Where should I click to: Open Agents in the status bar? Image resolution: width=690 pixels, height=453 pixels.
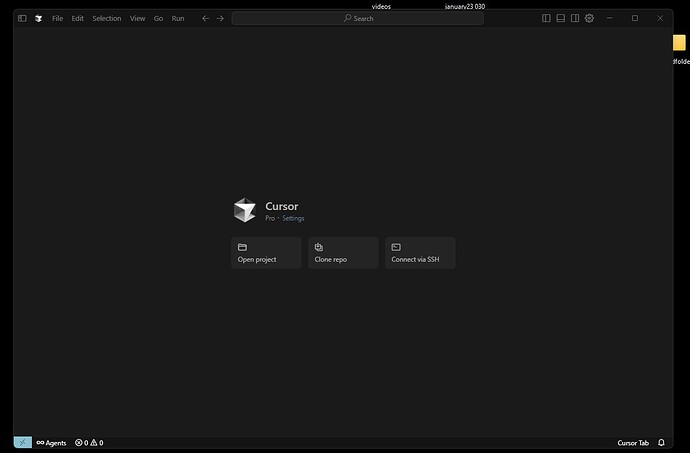tap(51, 442)
